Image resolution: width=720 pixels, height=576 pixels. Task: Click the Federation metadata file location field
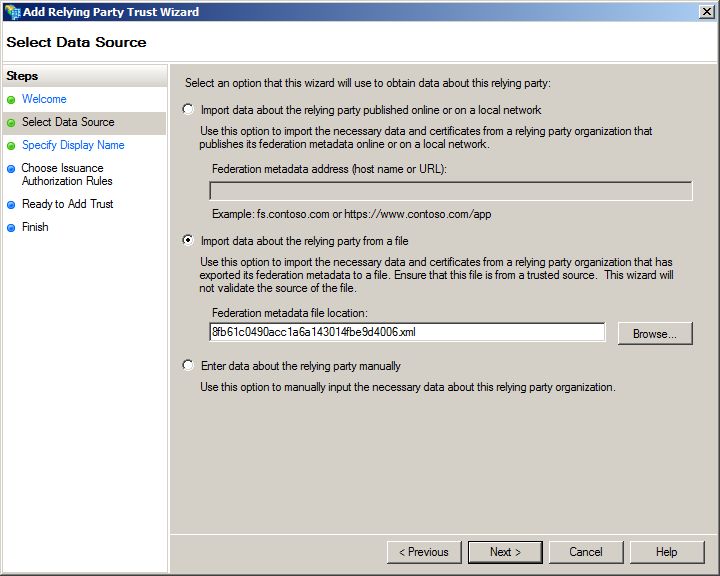pos(407,332)
